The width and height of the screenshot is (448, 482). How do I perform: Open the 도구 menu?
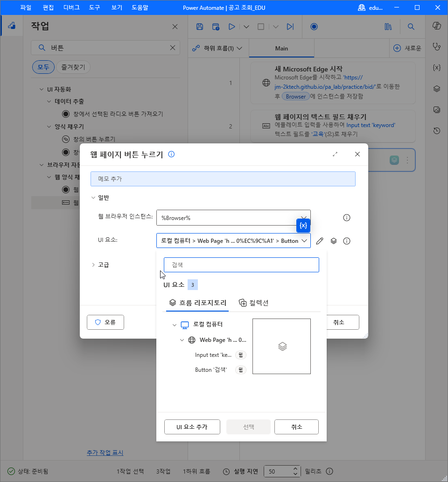pyautogui.click(x=95, y=7)
